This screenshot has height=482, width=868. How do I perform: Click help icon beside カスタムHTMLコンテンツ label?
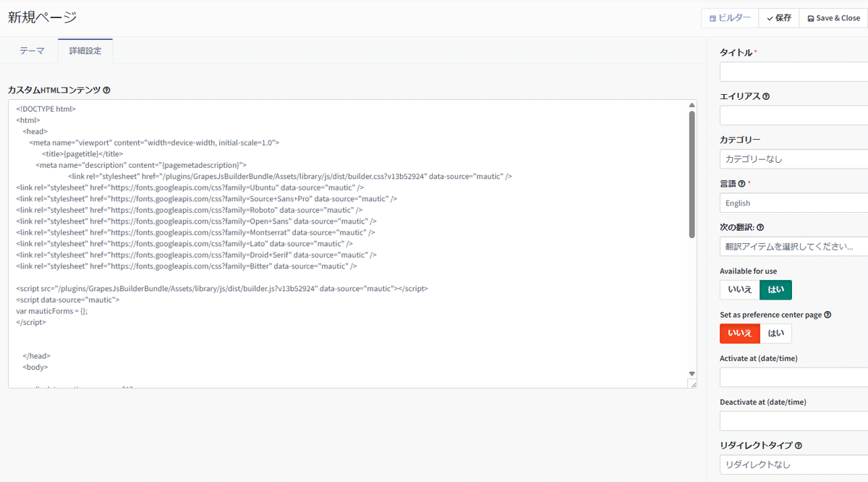[x=106, y=90]
